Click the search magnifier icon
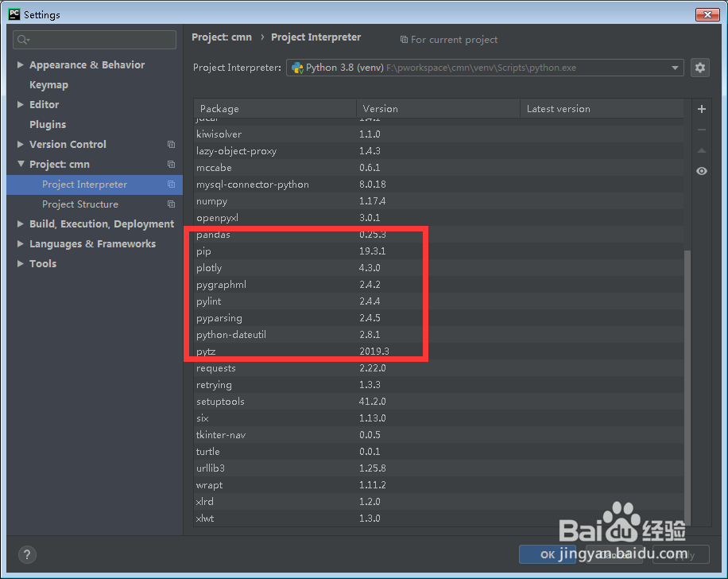 click(x=23, y=40)
